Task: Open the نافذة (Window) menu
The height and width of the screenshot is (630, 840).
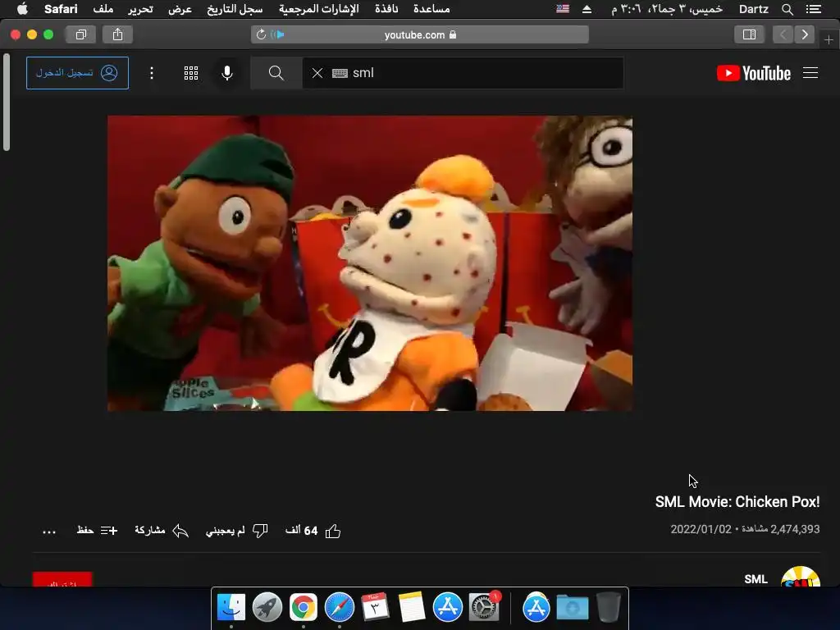Action: (x=386, y=8)
